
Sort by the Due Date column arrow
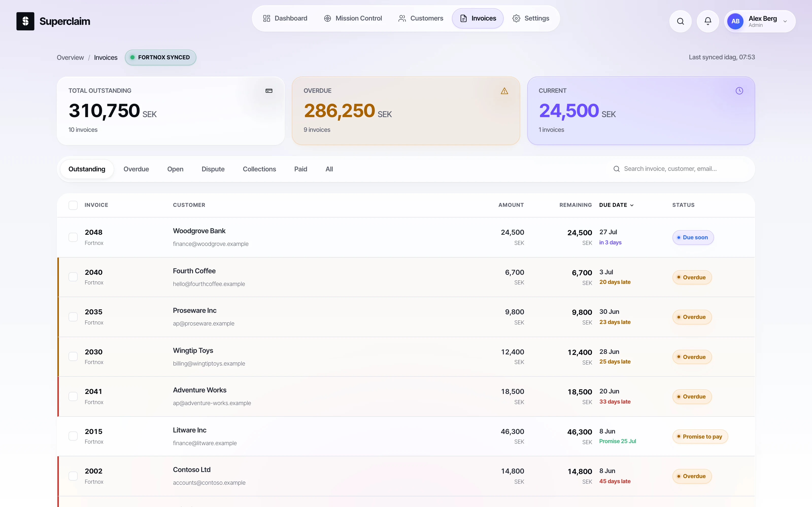tap(632, 205)
